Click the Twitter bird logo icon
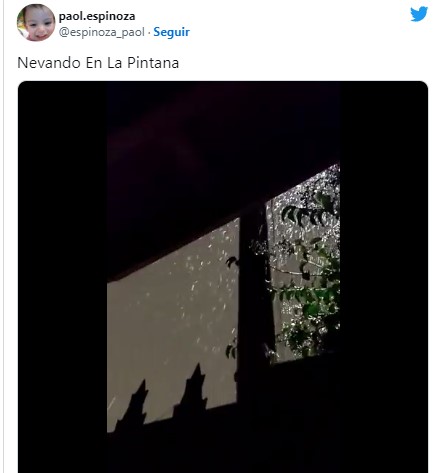The width and height of the screenshot is (437, 473). [419, 14]
